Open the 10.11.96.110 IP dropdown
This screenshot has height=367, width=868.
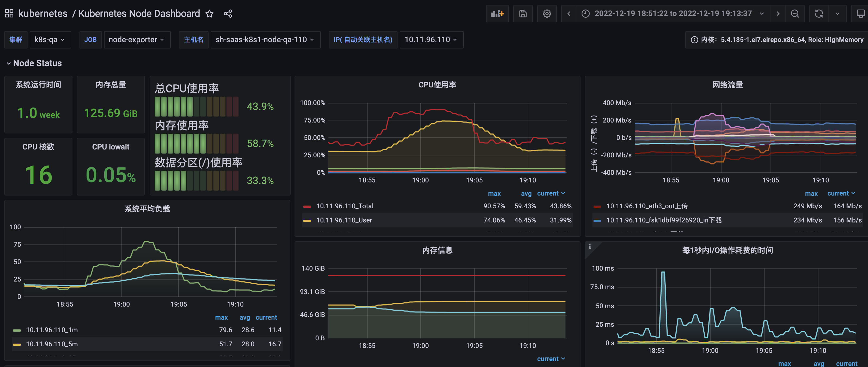pyautogui.click(x=431, y=40)
